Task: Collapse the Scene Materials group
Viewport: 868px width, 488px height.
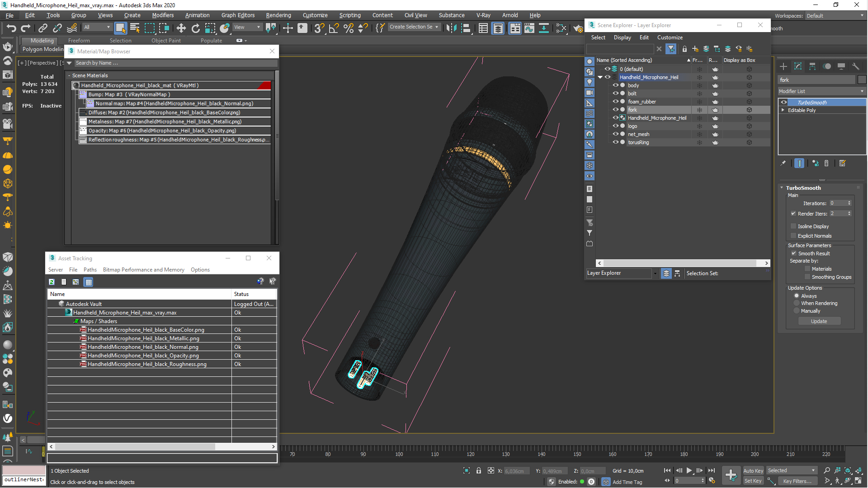Action: pos(69,75)
